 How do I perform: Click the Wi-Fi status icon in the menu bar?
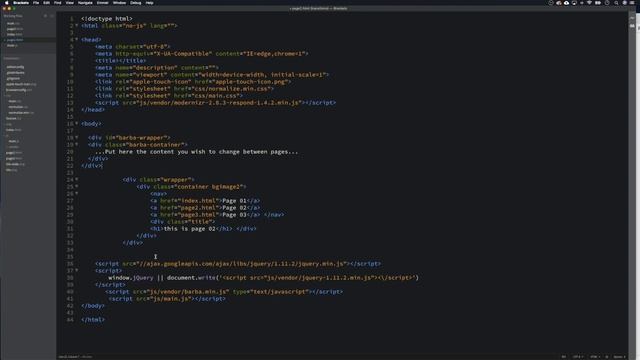589,2
